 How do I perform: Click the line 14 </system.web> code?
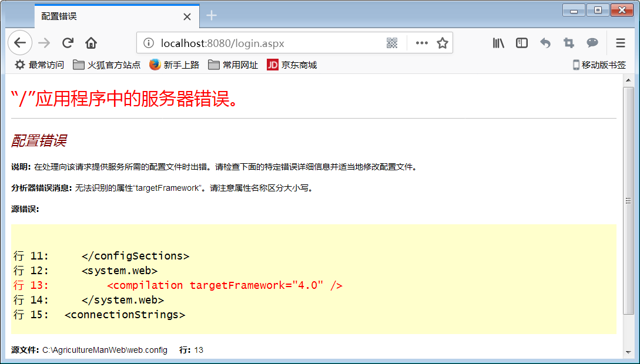pos(123,300)
